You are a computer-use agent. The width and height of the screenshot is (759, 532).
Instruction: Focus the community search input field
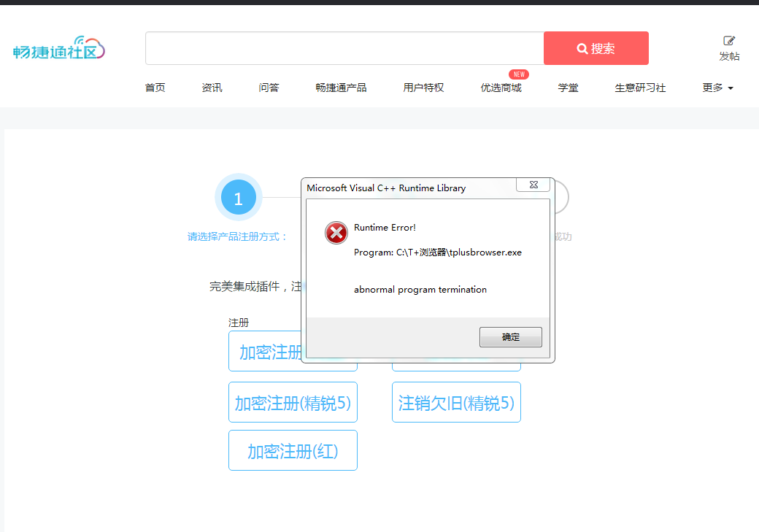(x=344, y=48)
